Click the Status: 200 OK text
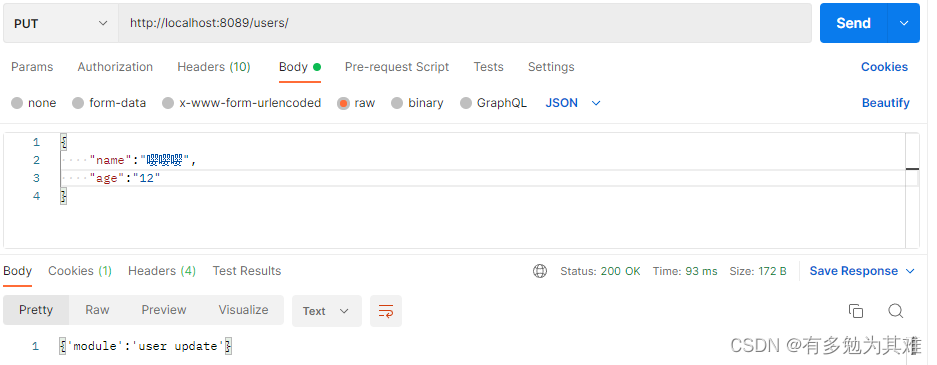 [x=600, y=271]
